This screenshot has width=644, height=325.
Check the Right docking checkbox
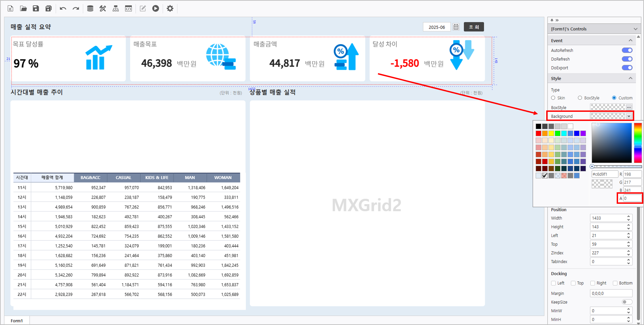(x=592, y=283)
